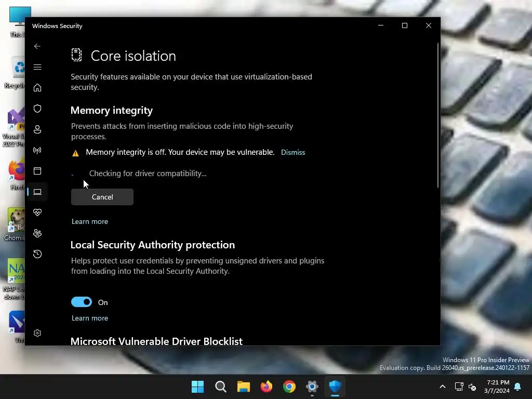
Task: Turn off Local Security Authority protection toggle
Action: [x=82, y=302]
